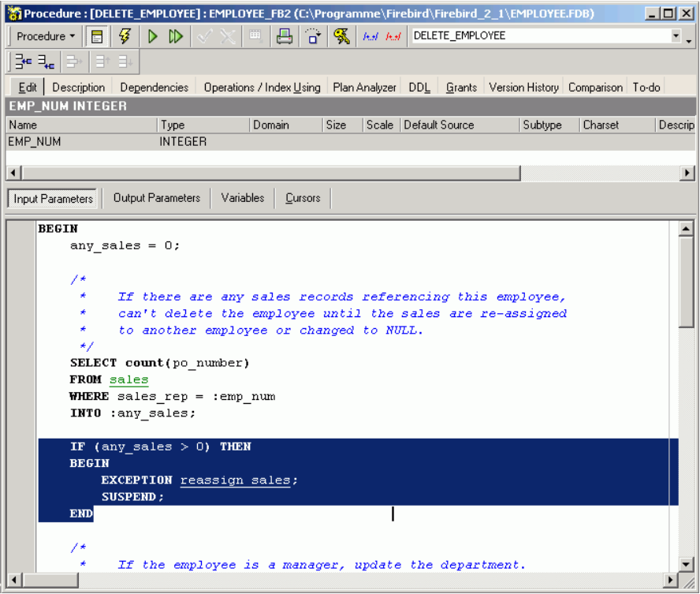Click the reassign_sales exception link
700x594 pixels.
pyautogui.click(x=235, y=480)
